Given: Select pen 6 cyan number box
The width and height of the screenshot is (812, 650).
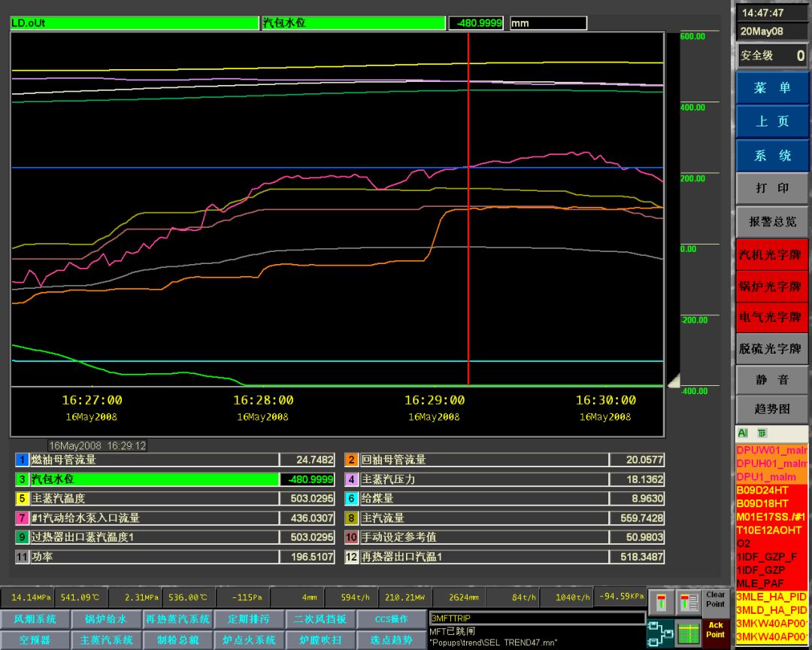Looking at the screenshot, I should pyautogui.click(x=351, y=499).
